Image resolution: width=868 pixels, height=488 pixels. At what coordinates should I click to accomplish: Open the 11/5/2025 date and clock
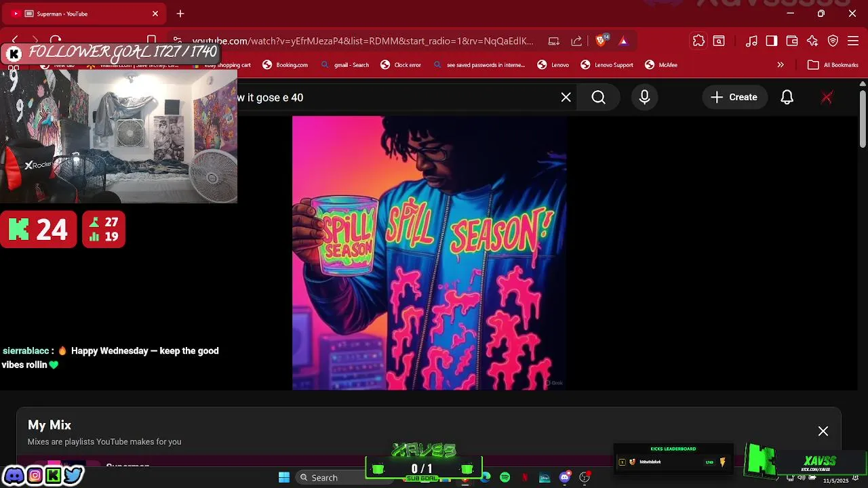(x=836, y=480)
